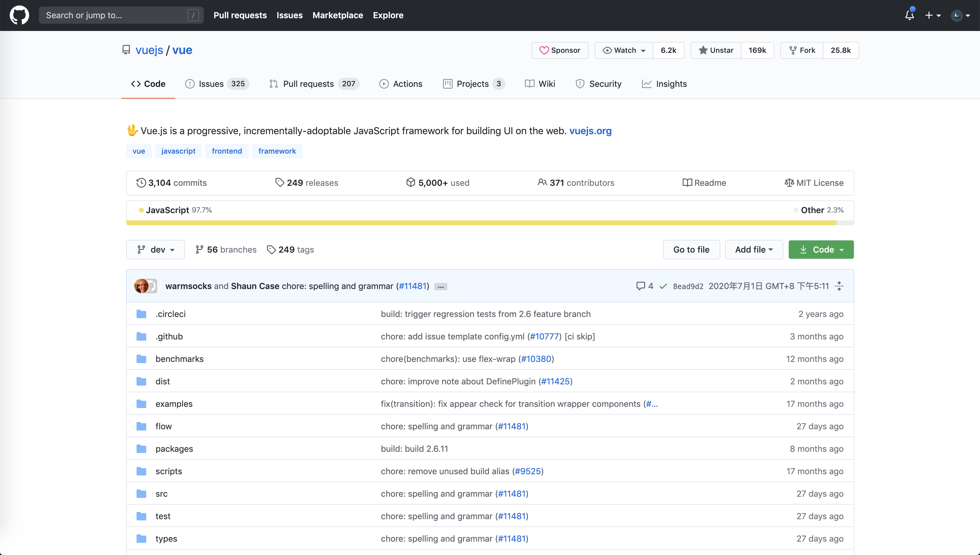This screenshot has height=555, width=980.
Task: Open the packages folder
Action: (x=174, y=449)
